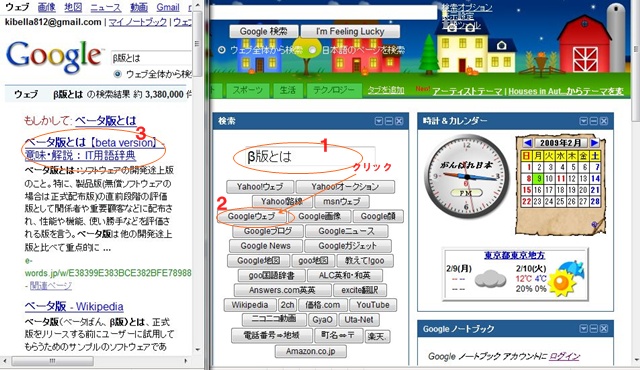Switch to the スポーツ tab
The width and height of the screenshot is (640, 370).
[248, 90]
